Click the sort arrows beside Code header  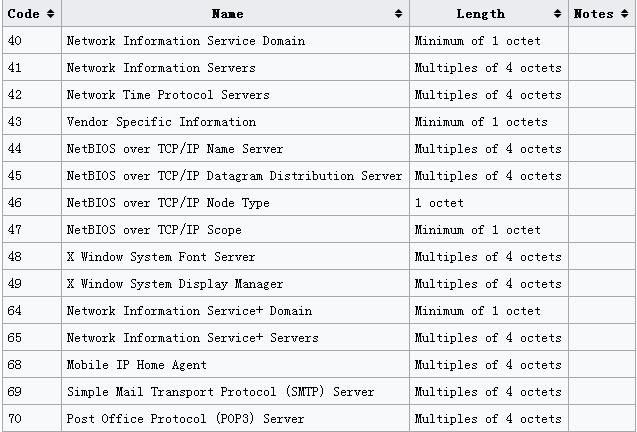pos(50,14)
